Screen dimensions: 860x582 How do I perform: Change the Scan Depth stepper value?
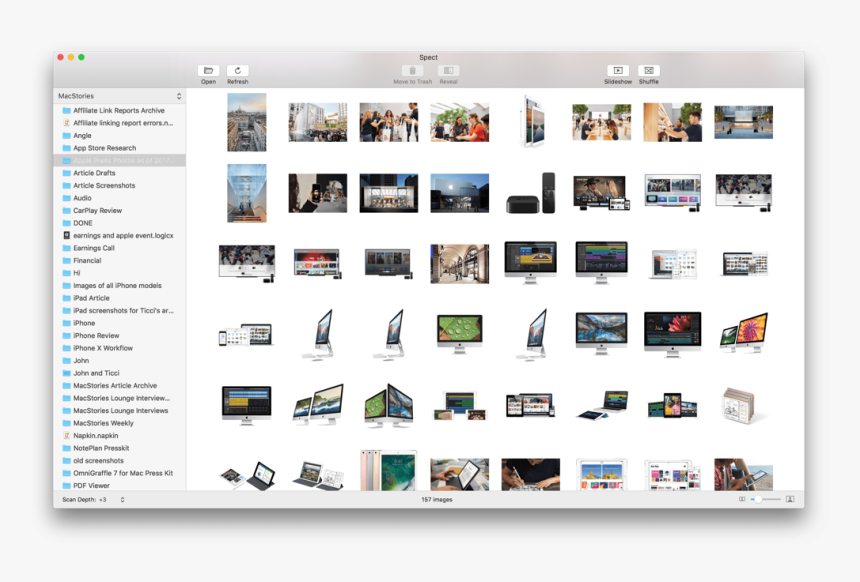(x=122, y=499)
